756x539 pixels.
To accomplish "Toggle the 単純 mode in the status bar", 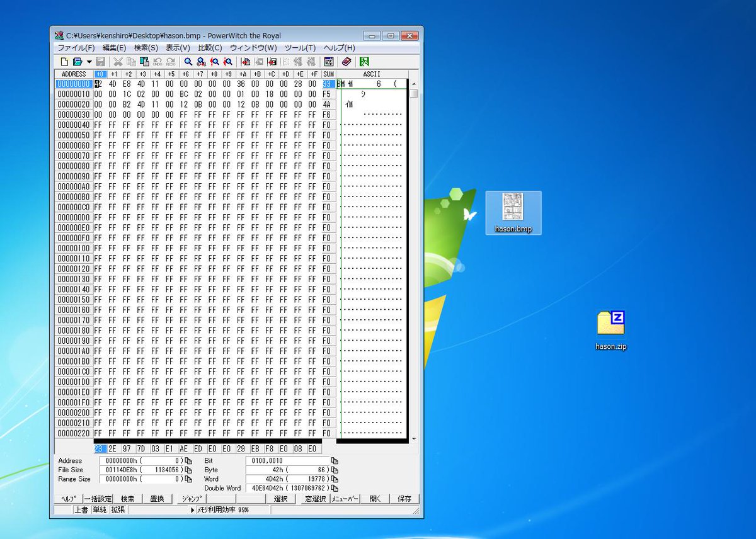I will pos(100,509).
